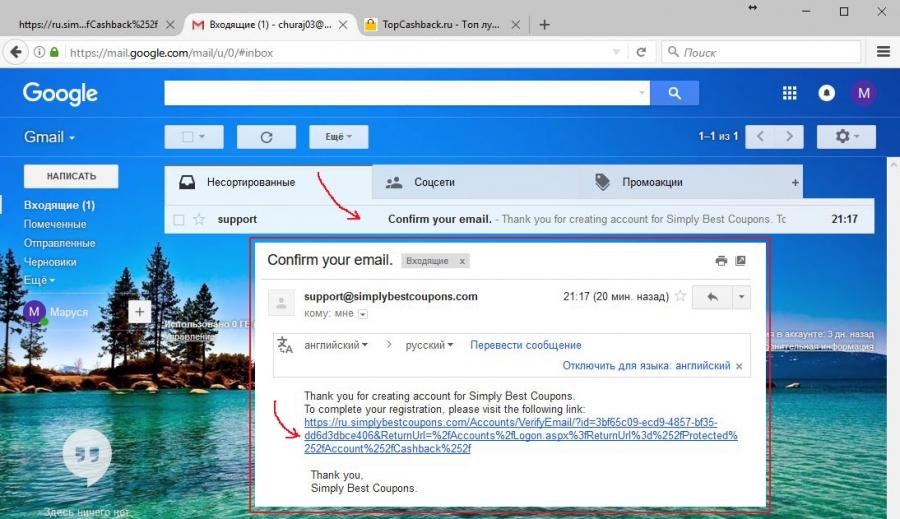
Task: Click Перевести сообщение link
Action: (525, 345)
